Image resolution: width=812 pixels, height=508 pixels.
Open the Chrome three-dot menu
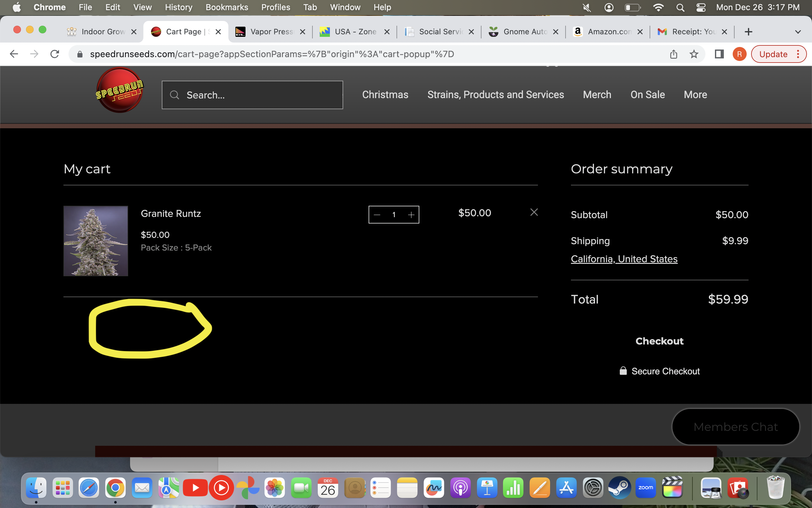click(798, 54)
